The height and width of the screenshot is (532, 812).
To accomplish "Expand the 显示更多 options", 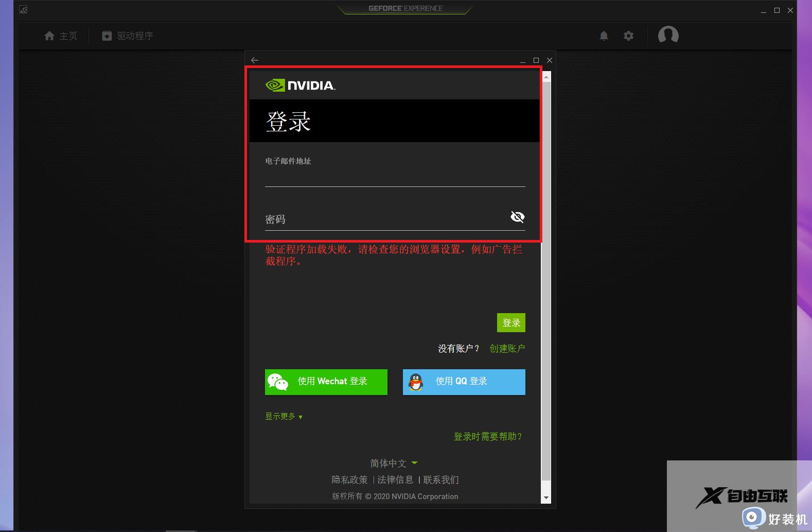I will click(284, 417).
